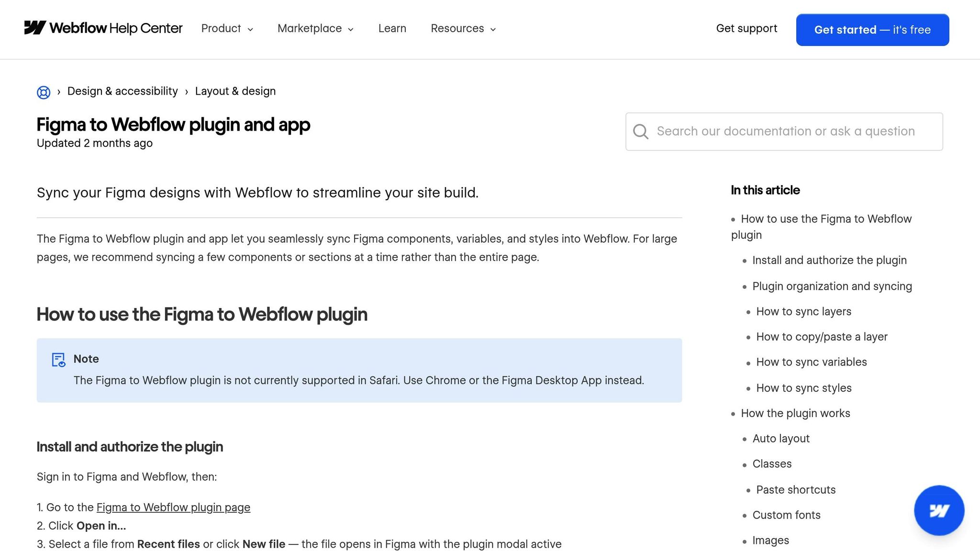Click the 'Get started — it's free' button
Viewport: 980px width, 551px height.
[x=872, y=30]
